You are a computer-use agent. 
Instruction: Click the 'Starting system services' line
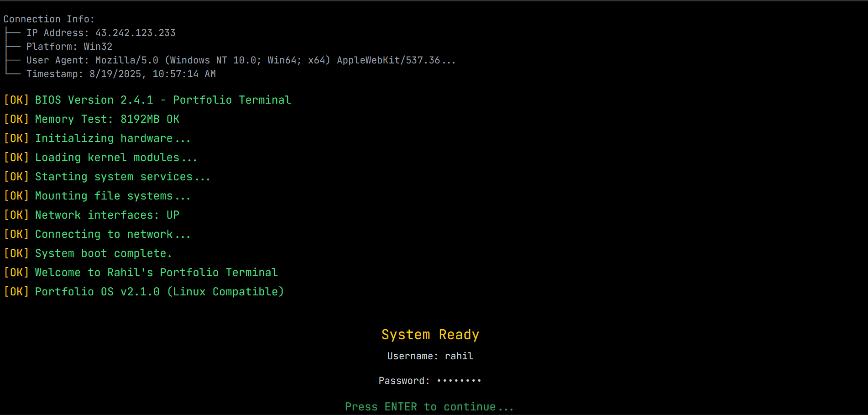[x=107, y=176]
